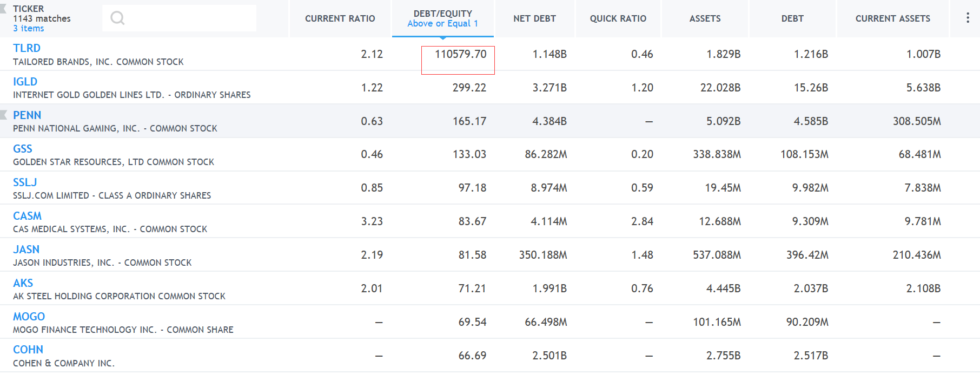Expand the 3 items flagged list
The image size is (980, 374).
(29, 29)
